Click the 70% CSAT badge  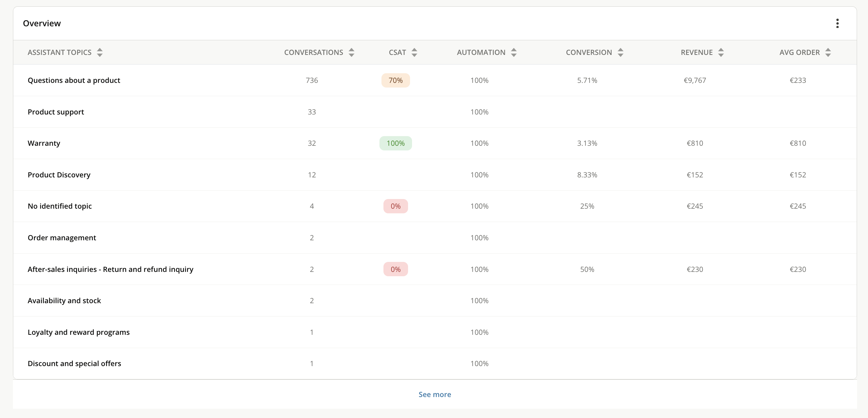coord(395,80)
